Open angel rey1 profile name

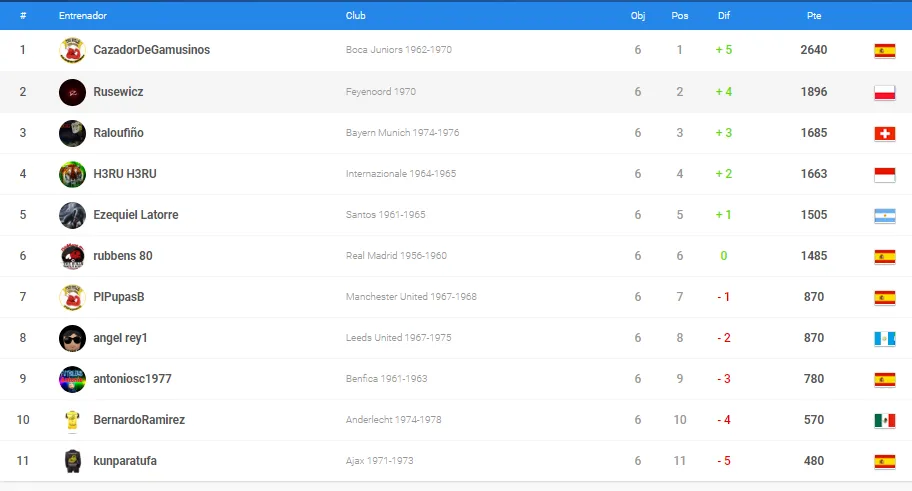tap(120, 338)
